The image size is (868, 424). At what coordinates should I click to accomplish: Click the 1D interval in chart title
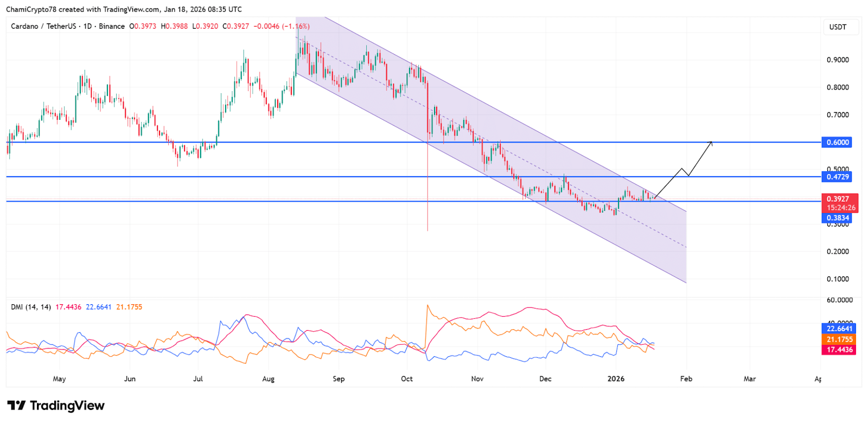tap(87, 26)
